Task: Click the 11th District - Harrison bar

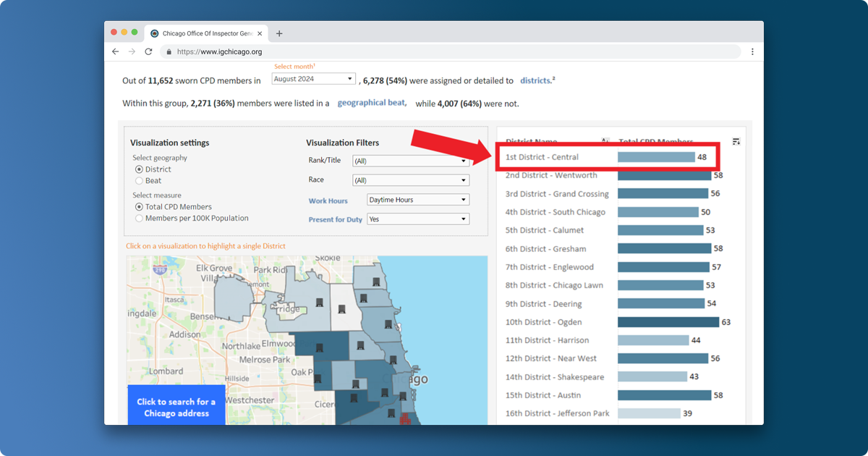Action: coord(653,340)
